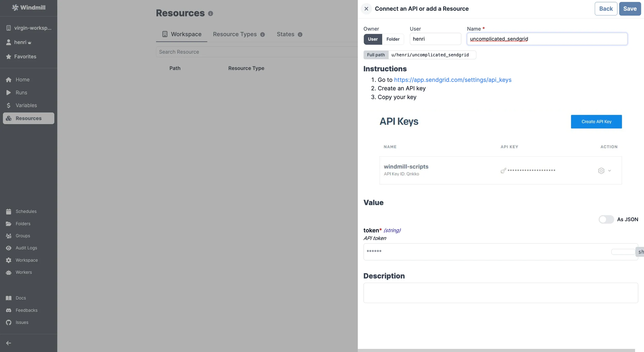
Task: Click the Create API Key button
Action: (596, 121)
